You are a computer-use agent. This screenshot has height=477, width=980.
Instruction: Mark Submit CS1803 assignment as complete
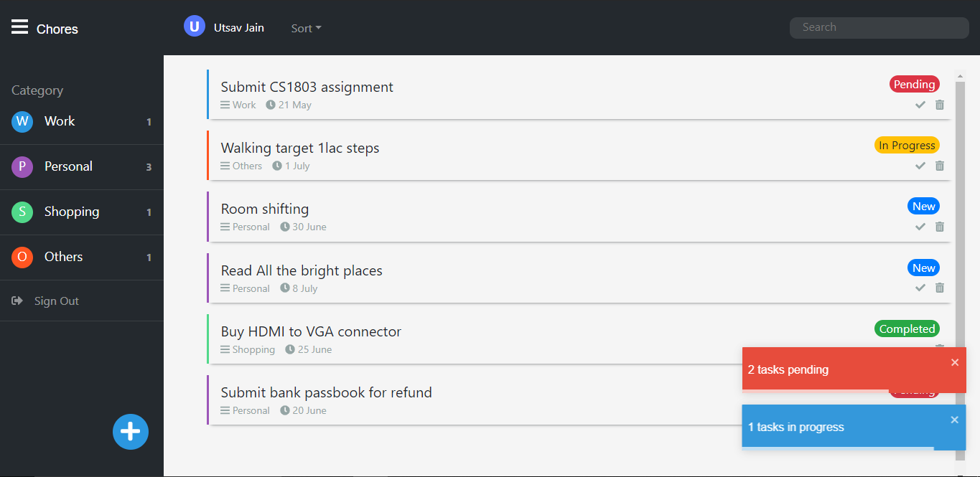(x=920, y=105)
